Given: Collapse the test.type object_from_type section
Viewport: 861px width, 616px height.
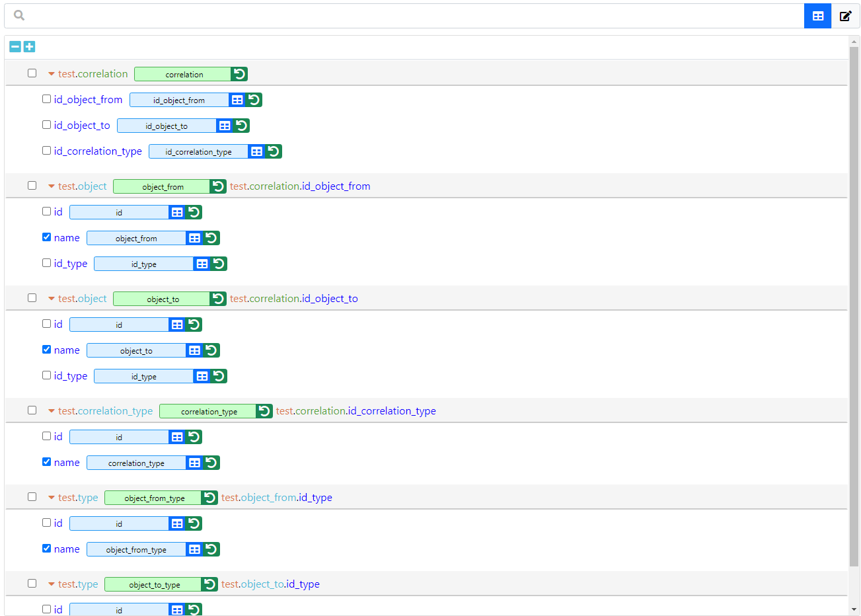Looking at the screenshot, I should 52,497.
